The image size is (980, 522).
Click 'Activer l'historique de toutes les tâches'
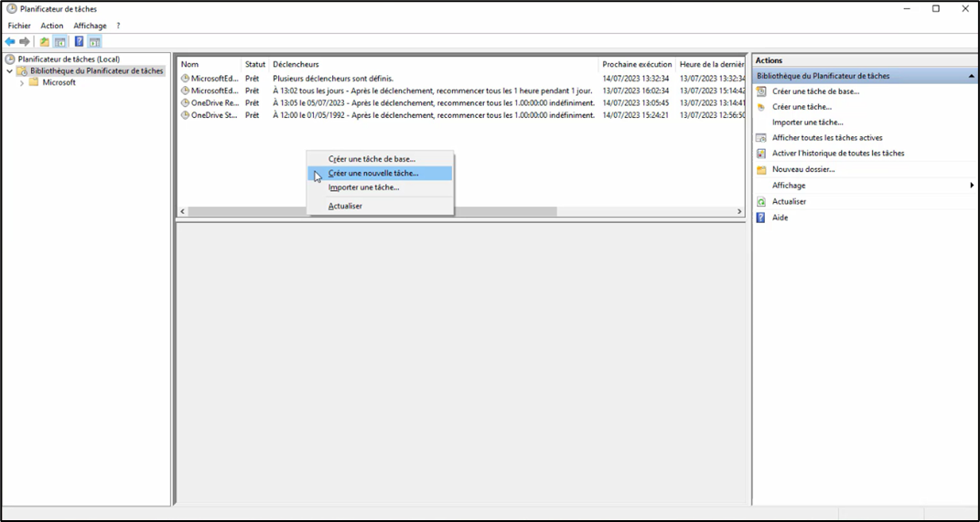(837, 154)
